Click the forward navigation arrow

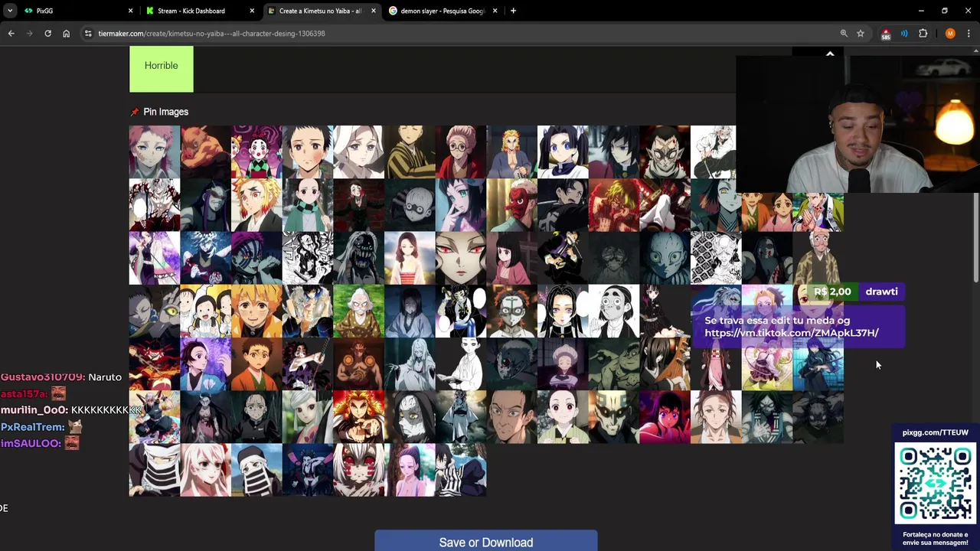[x=29, y=34]
